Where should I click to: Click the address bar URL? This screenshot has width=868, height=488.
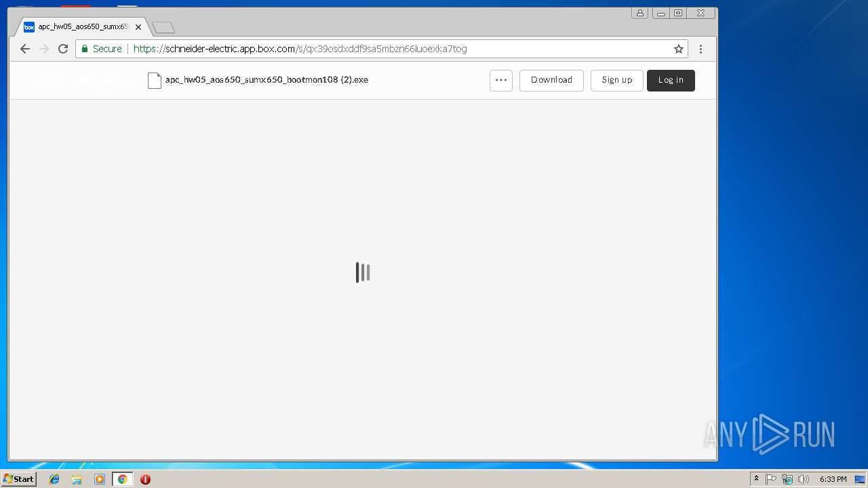pyautogui.click(x=300, y=49)
